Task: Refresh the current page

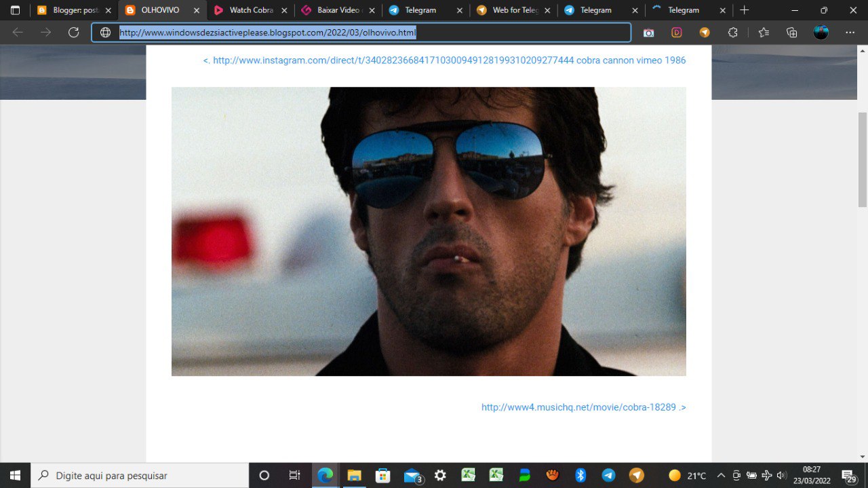Action: (x=74, y=33)
